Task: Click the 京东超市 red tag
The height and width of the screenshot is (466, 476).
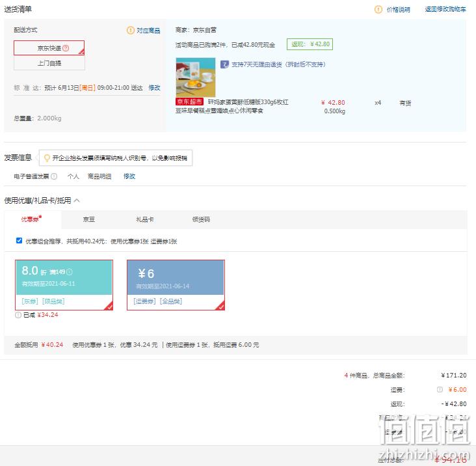Action: 189,102
